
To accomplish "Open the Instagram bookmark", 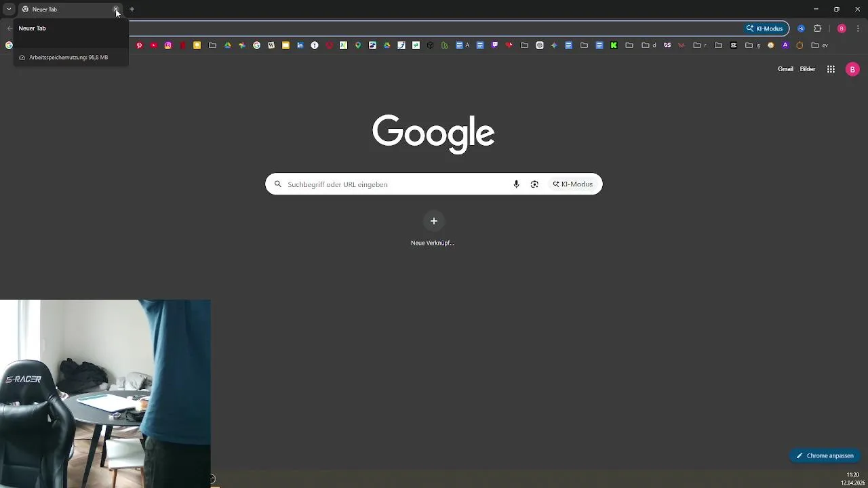I will [168, 45].
